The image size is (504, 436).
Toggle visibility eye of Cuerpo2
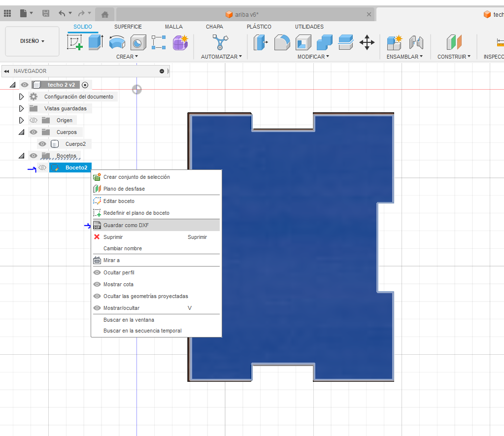click(x=42, y=144)
